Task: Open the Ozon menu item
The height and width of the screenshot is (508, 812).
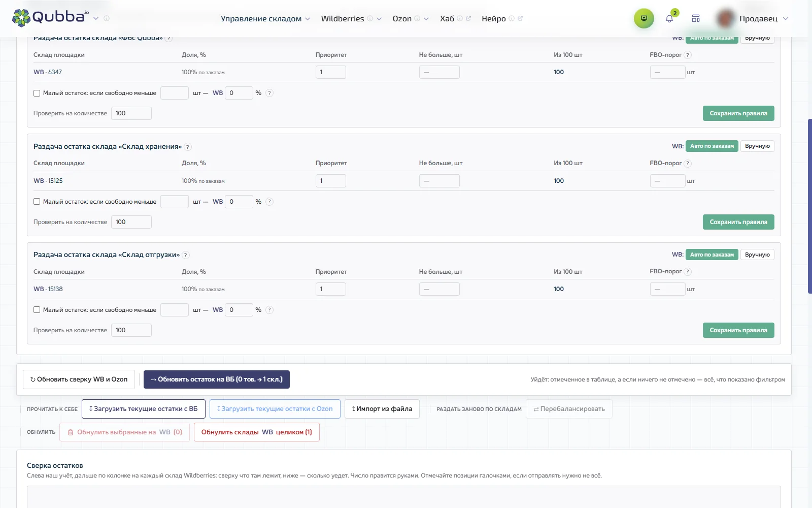Action: coord(402,19)
